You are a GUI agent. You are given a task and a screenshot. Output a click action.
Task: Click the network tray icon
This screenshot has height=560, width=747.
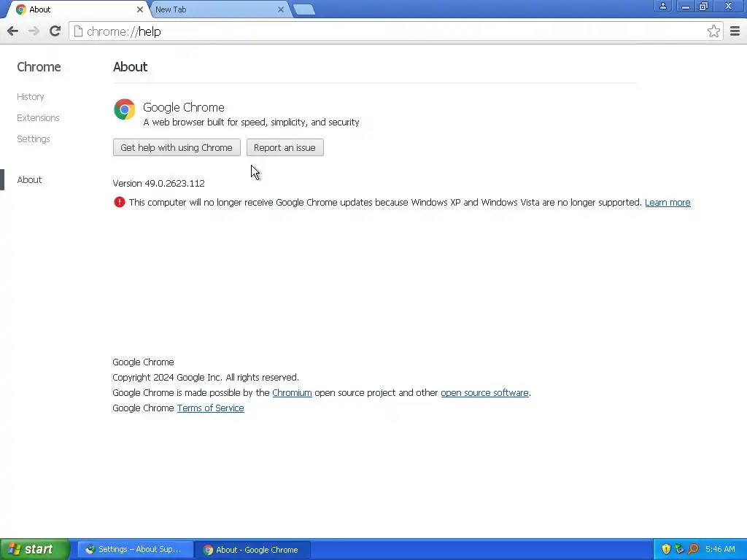click(x=679, y=550)
